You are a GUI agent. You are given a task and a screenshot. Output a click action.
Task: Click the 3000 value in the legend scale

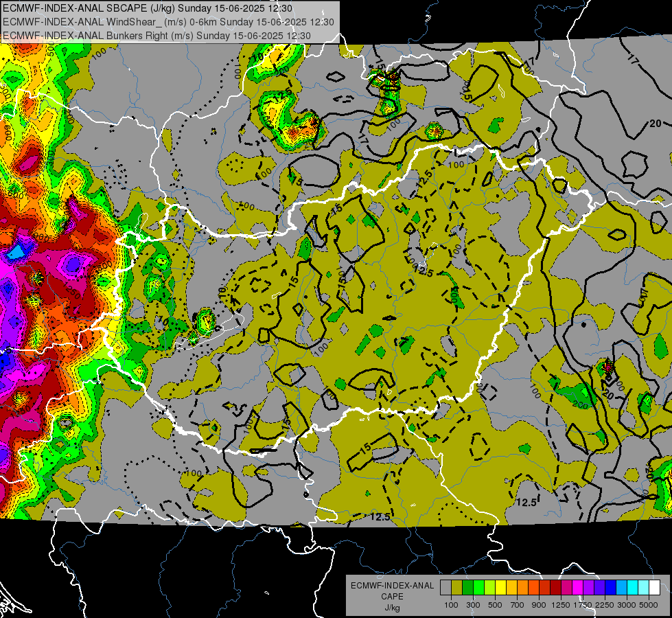click(x=627, y=605)
